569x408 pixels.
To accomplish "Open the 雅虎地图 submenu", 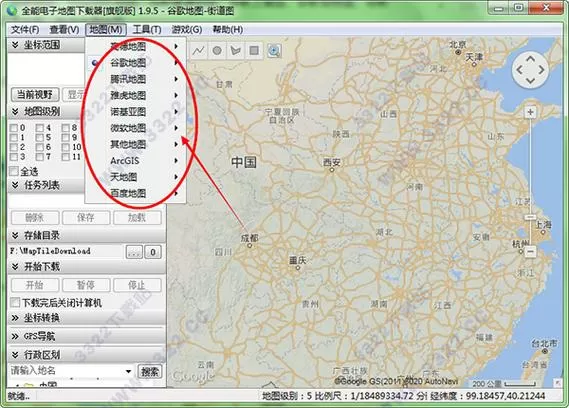I will pyautogui.click(x=136, y=95).
